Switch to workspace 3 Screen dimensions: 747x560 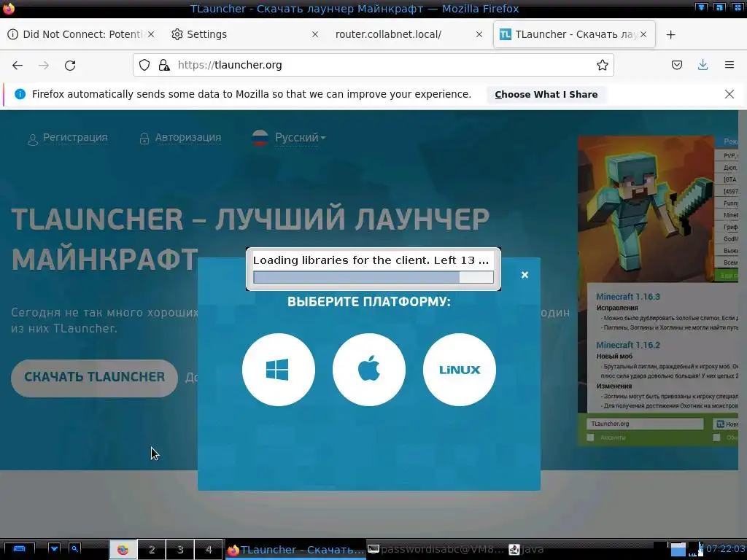(x=180, y=550)
